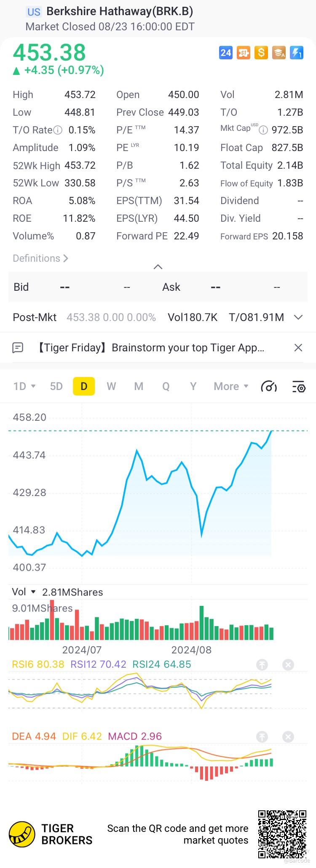Viewport: 316px width, 868px height.
Task: Expand the Post-Mkt details row
Action: click(x=298, y=317)
